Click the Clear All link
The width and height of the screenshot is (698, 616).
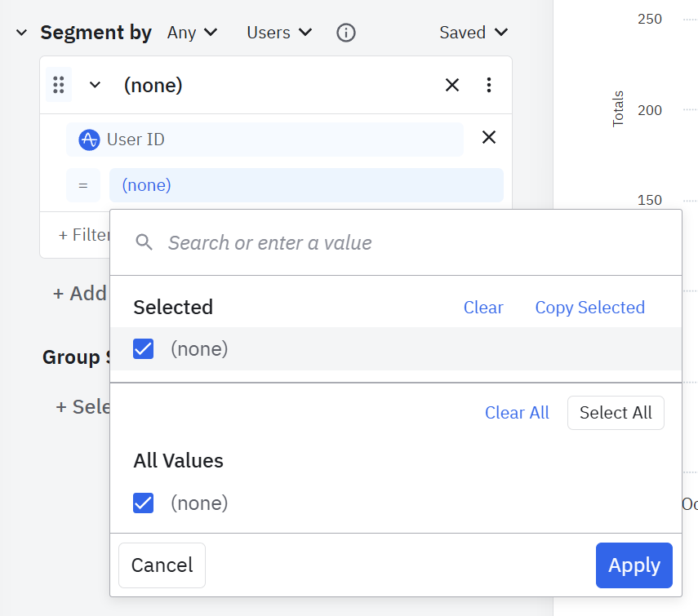click(x=517, y=413)
